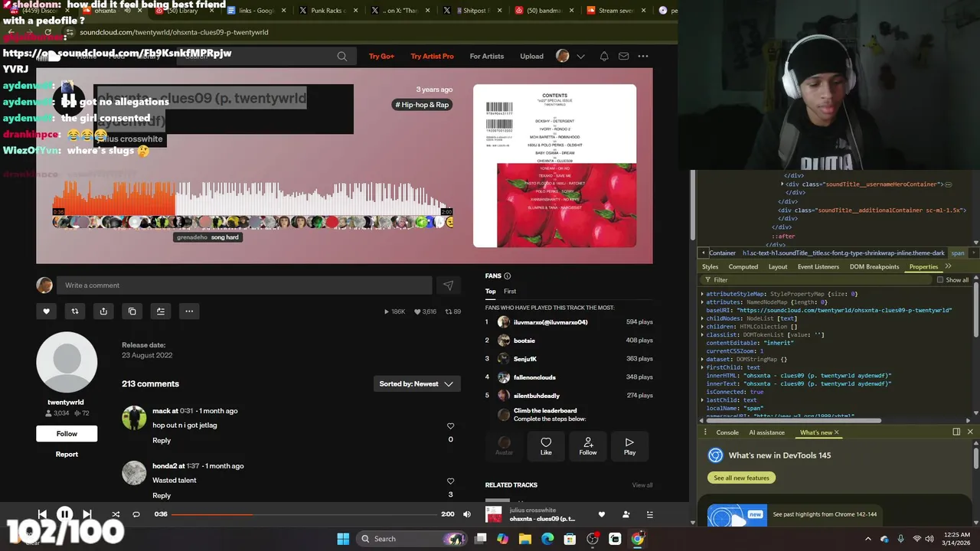Switch to the Layout tab in DevTools
This screenshot has height=551, width=980.
tap(778, 267)
